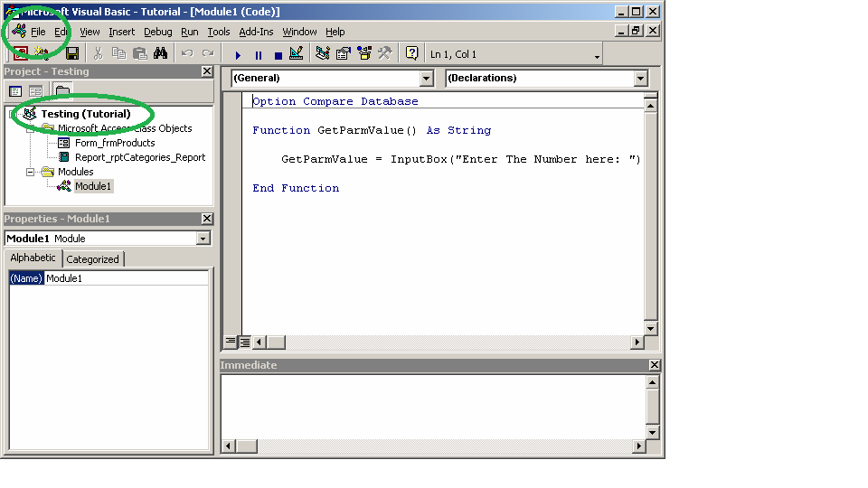The height and width of the screenshot is (488, 868).
Task: Open the Module1 Module properties dropdown
Action: (203, 239)
